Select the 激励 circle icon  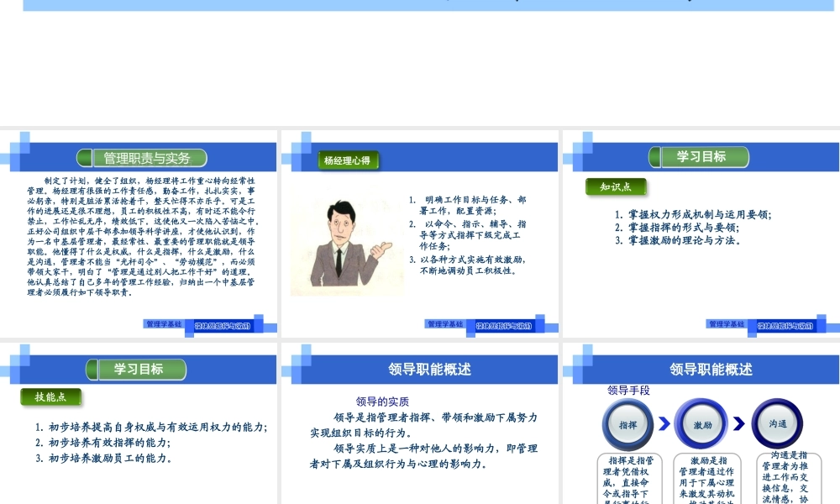click(701, 424)
